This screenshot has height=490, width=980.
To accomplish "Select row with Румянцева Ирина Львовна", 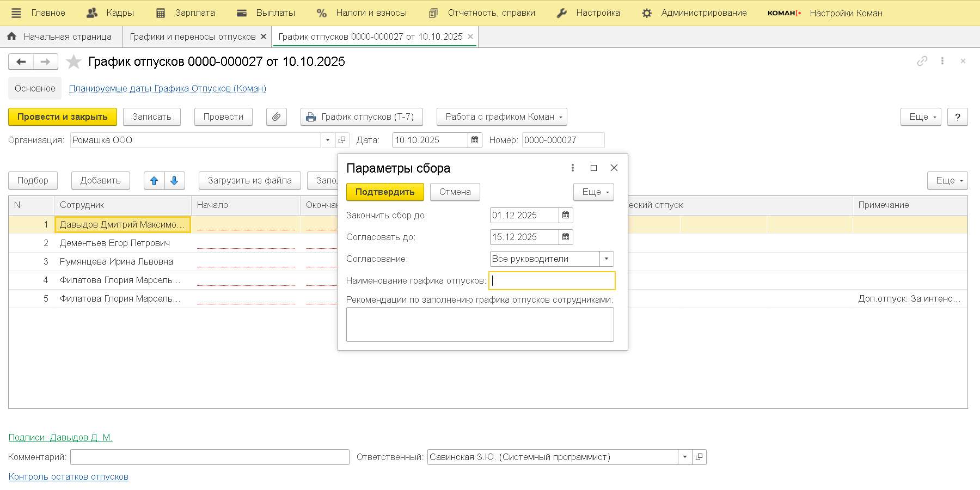I will (x=117, y=262).
